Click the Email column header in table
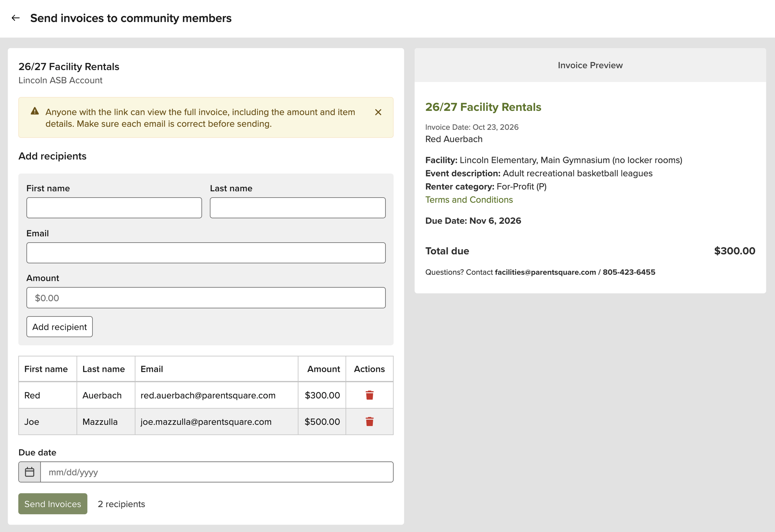Image resolution: width=775 pixels, height=532 pixels. 217,369
